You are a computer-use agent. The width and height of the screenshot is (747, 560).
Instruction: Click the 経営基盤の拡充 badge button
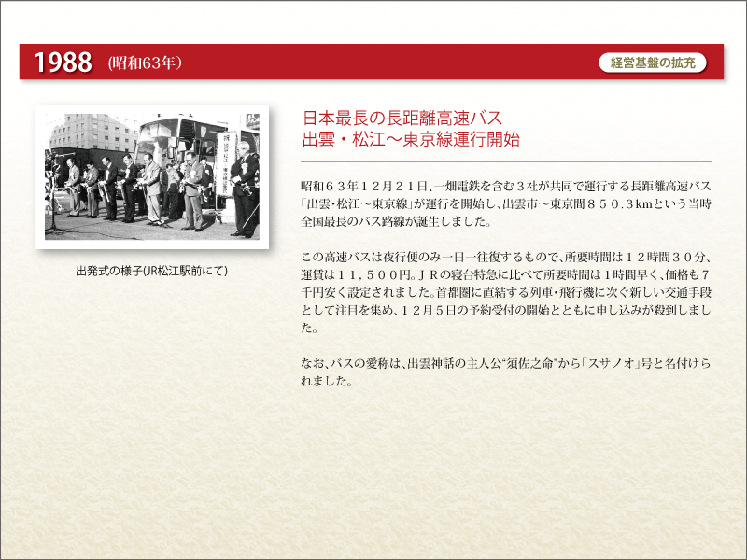pyautogui.click(x=652, y=63)
